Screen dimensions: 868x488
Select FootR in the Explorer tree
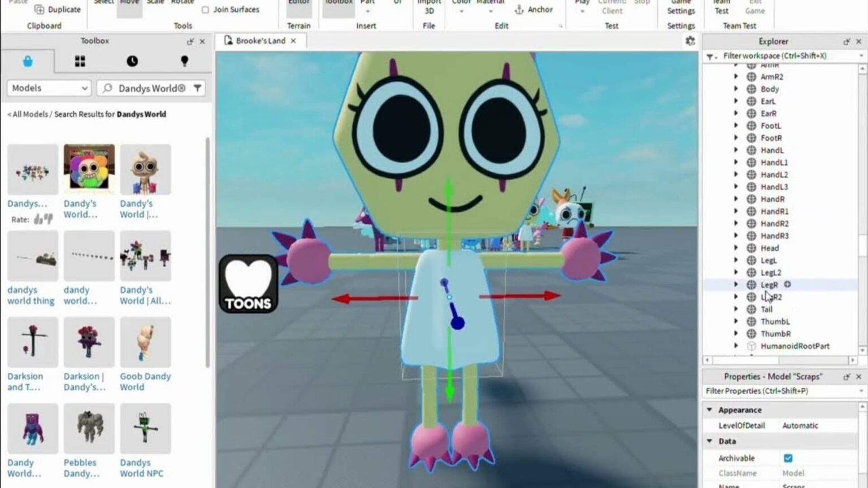[x=771, y=138]
